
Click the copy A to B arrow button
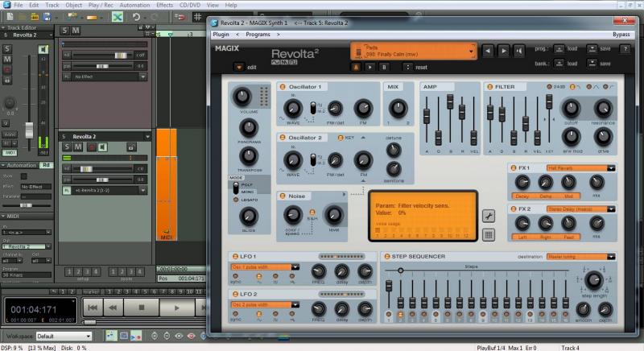coord(370,67)
